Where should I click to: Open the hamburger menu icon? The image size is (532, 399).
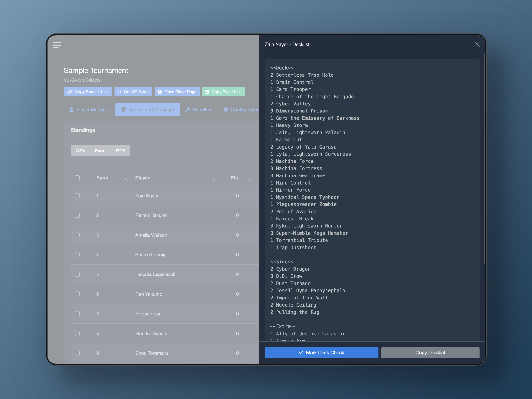pyautogui.click(x=57, y=45)
